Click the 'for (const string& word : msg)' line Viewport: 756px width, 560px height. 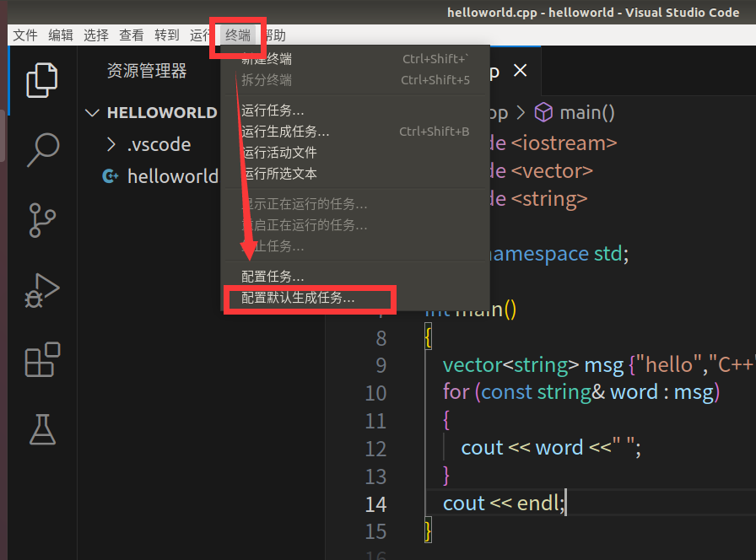point(581,392)
